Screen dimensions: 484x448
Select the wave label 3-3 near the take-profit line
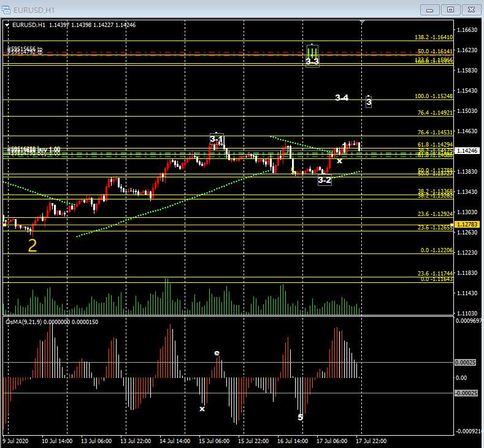tap(312, 61)
